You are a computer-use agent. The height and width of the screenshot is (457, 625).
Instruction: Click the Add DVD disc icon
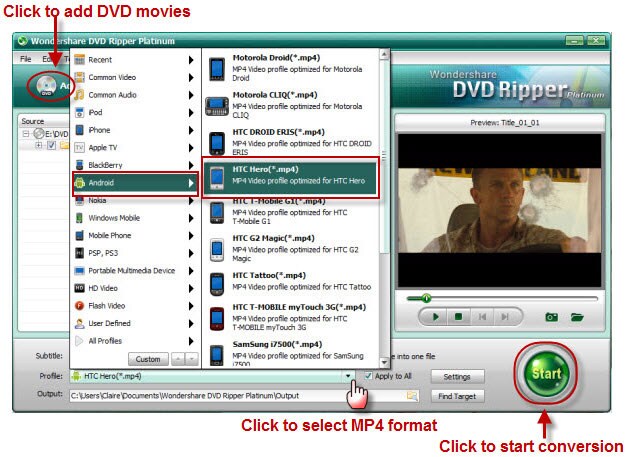pos(46,85)
